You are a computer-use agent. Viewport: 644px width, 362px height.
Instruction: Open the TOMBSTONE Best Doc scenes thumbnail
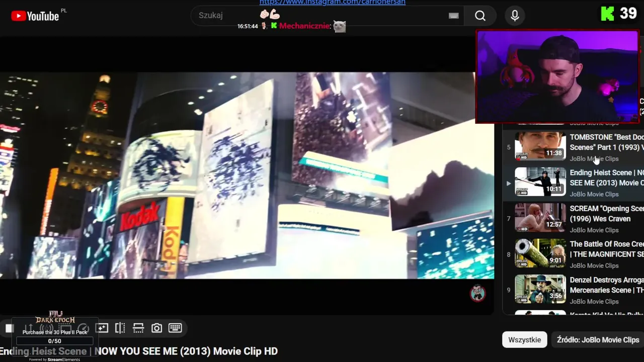click(x=540, y=146)
